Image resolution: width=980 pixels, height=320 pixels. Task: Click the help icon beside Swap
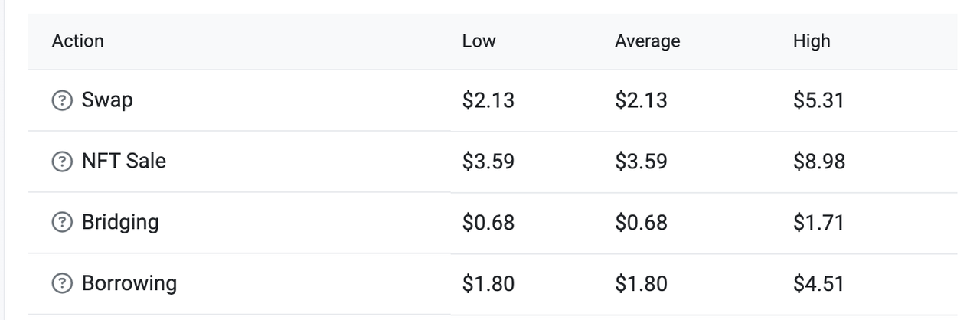61,100
